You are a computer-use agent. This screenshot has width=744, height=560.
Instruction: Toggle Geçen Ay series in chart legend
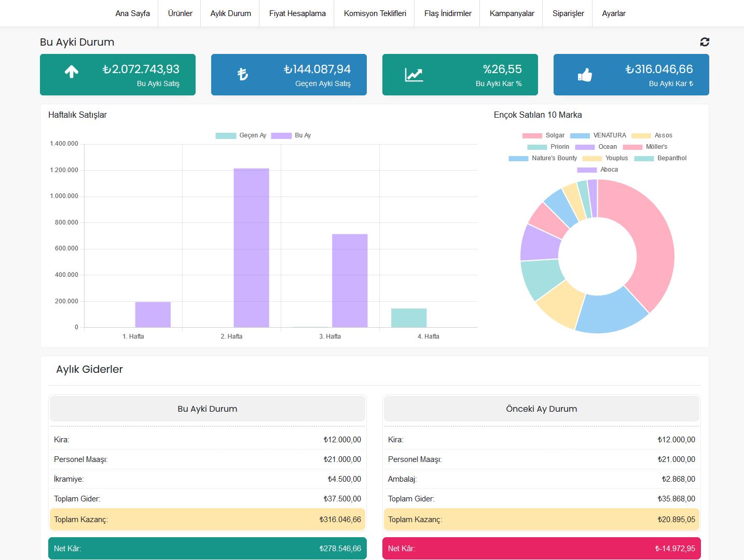point(241,135)
